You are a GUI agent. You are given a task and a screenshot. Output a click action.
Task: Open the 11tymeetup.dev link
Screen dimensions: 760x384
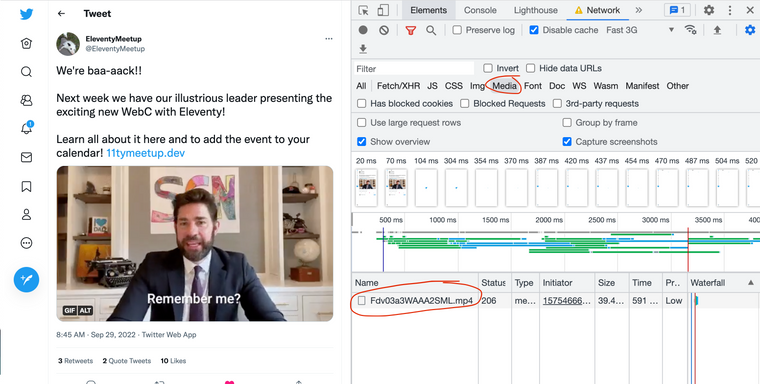(145, 153)
